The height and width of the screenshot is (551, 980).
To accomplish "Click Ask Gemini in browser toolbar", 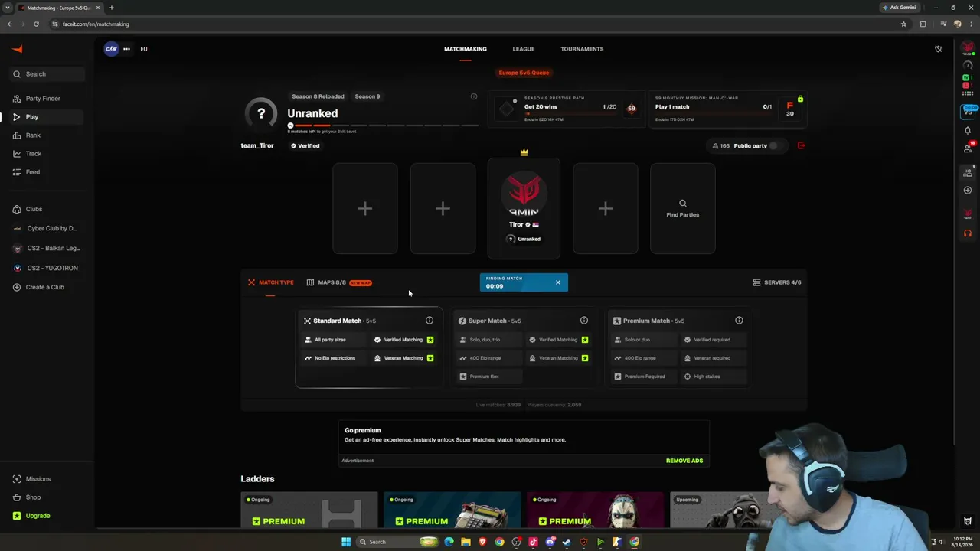I will [899, 8].
